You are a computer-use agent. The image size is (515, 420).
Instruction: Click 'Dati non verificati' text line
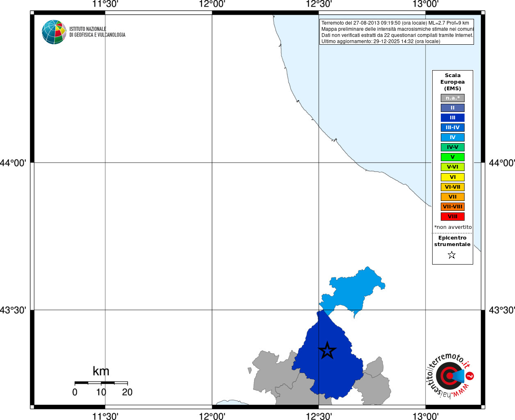[x=397, y=35]
